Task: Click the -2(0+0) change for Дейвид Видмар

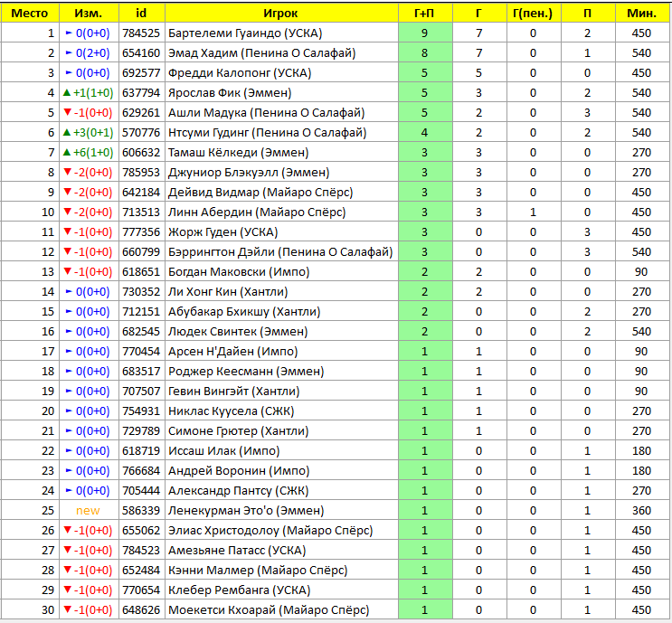Action: [89, 193]
